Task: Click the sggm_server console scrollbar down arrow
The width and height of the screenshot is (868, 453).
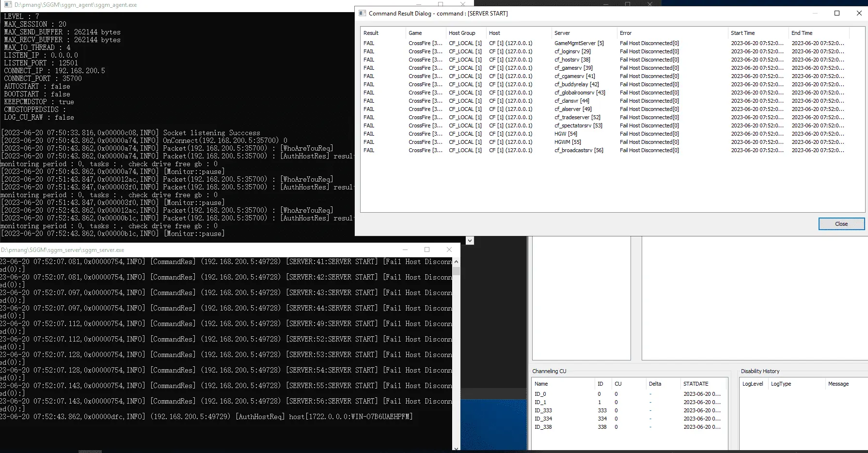Action: pos(456,448)
